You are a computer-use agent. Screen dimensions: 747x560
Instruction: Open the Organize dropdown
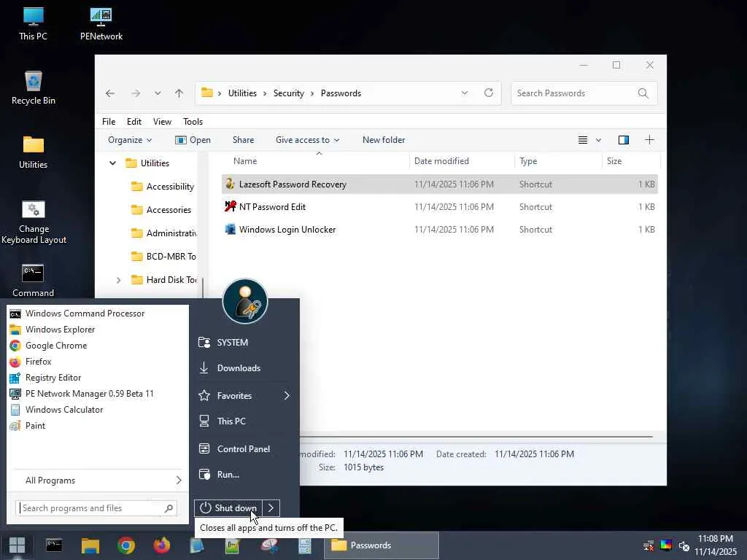130,140
